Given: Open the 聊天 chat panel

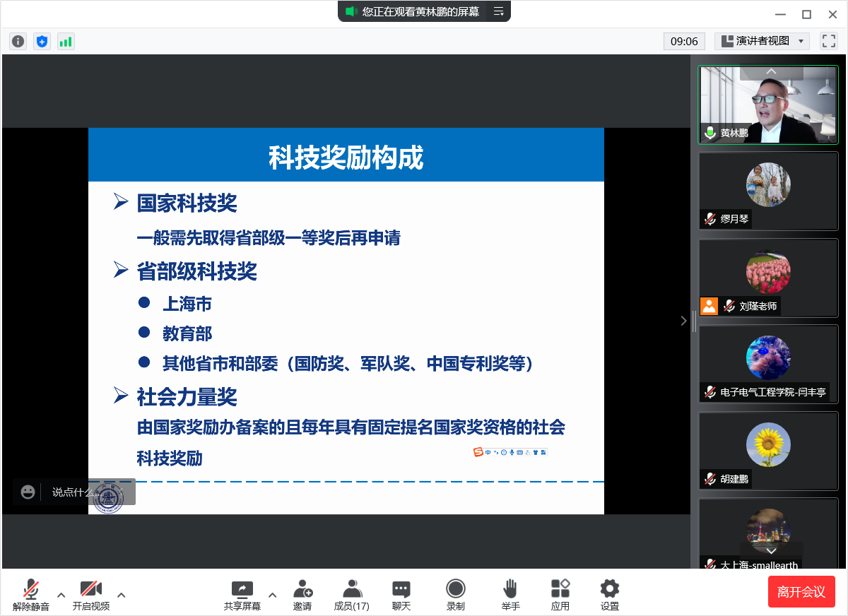Looking at the screenshot, I should (401, 595).
